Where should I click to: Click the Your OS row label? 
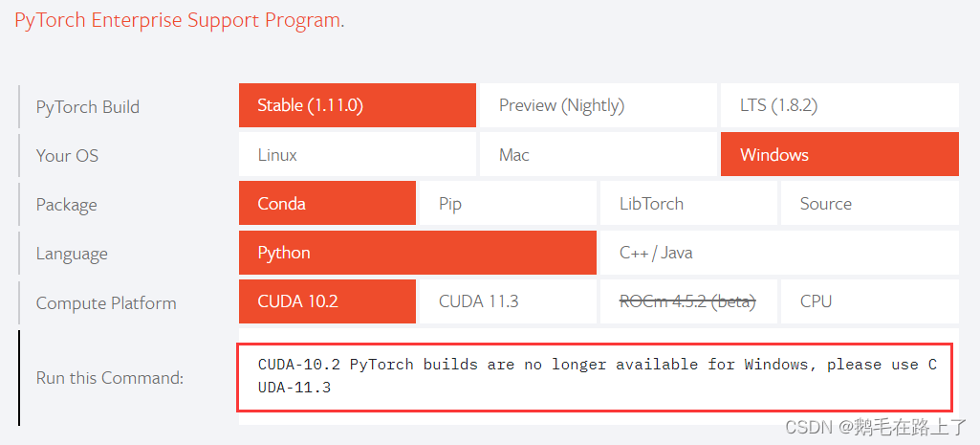click(x=67, y=155)
